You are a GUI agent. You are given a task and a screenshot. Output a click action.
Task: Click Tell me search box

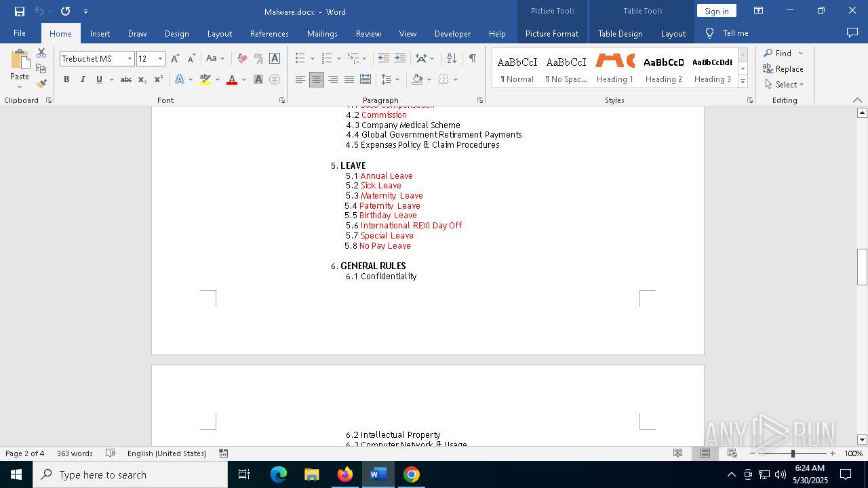[727, 33]
